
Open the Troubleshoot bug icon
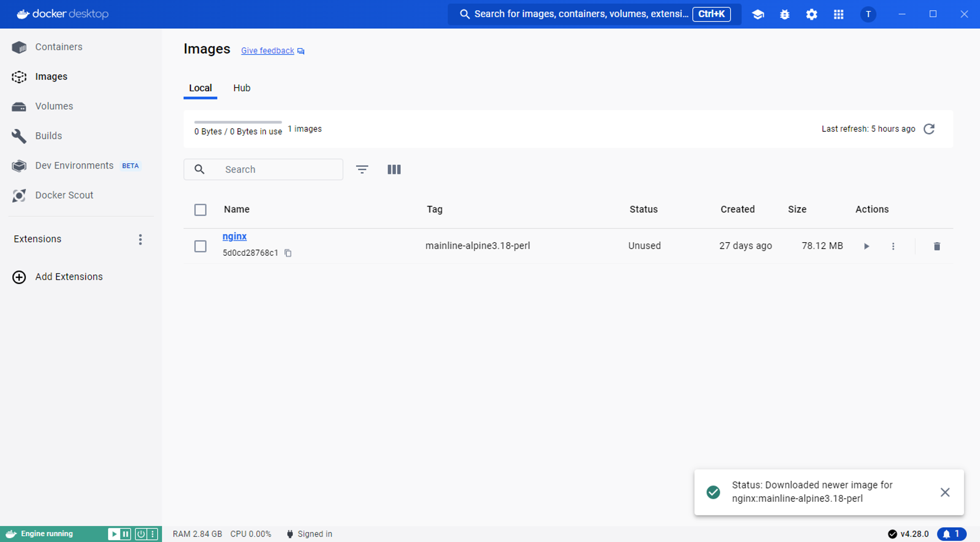point(784,14)
